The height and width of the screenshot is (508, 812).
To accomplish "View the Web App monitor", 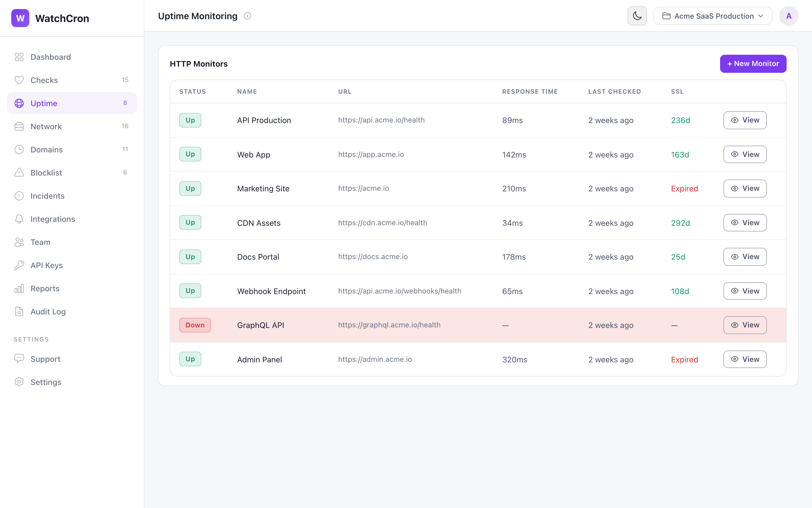I will 745,155.
